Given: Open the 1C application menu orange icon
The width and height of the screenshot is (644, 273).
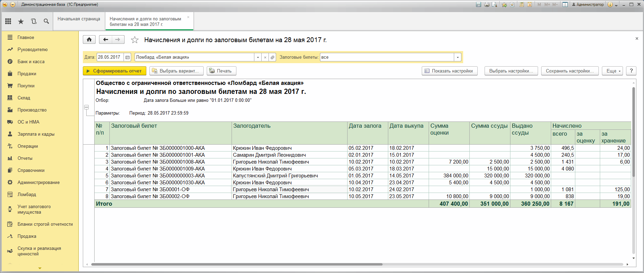Looking at the screenshot, I should 5,4.
